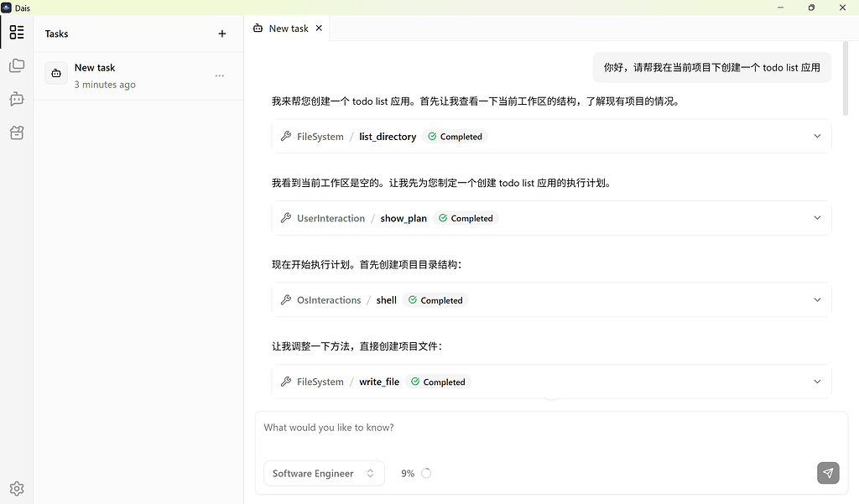The width and height of the screenshot is (859, 504).
Task: Click the wrench icon beside show_plan
Action: [x=285, y=218]
